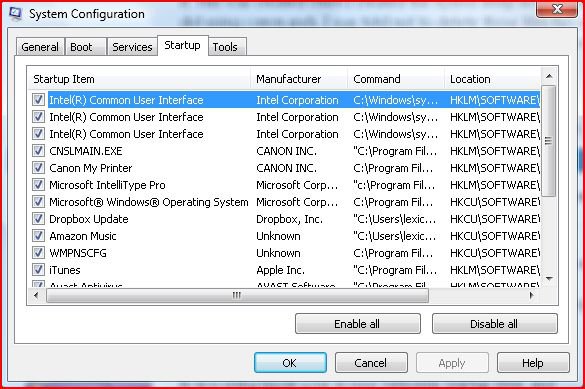Screen dimensions: 585x389
Task: Select the CNSLMAIN.EXE row name
Action: click(86, 151)
